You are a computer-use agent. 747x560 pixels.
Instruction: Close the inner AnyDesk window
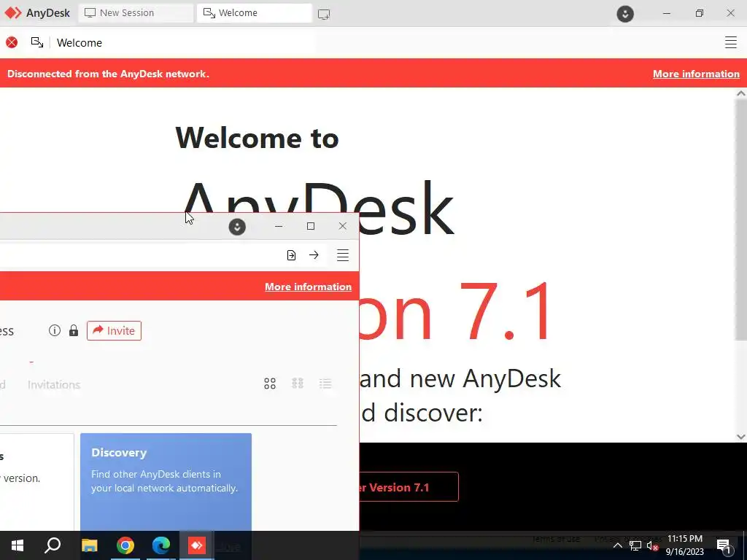coord(343,226)
